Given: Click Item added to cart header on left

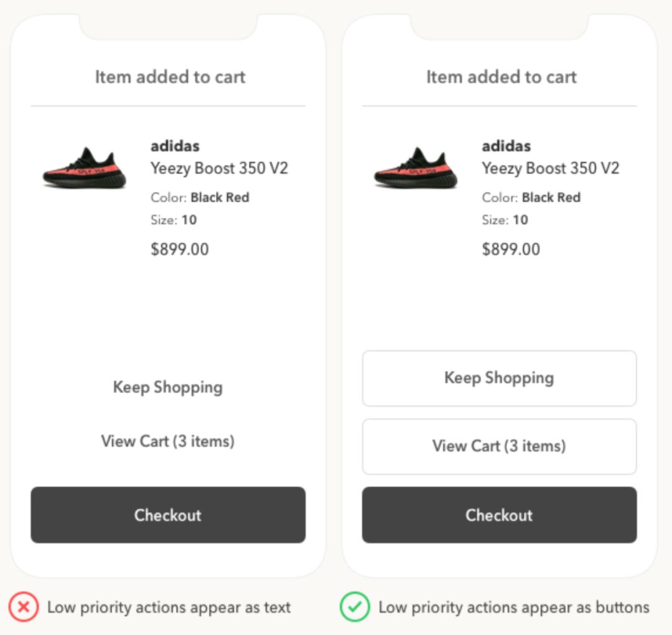Looking at the screenshot, I should click(x=170, y=77).
